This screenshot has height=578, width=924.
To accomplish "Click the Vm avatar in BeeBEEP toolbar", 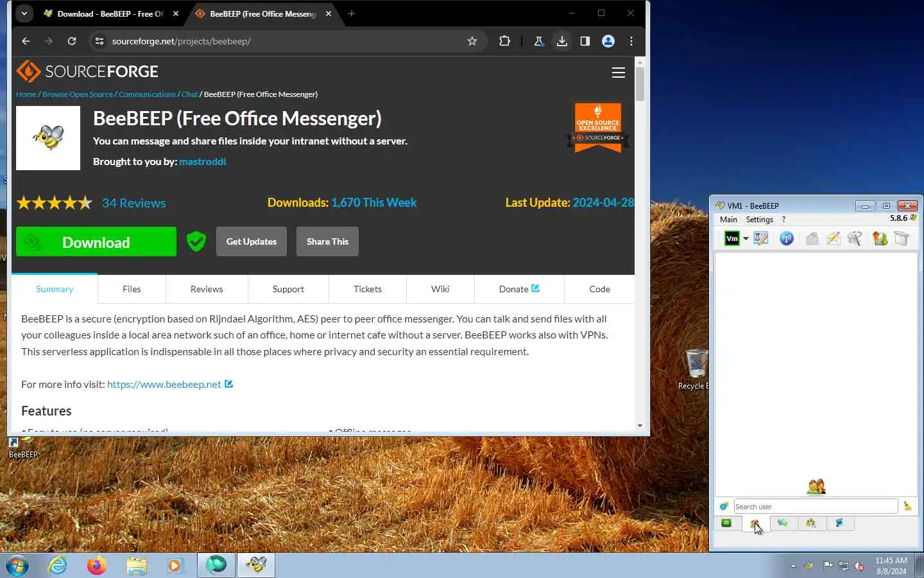I will 732,238.
